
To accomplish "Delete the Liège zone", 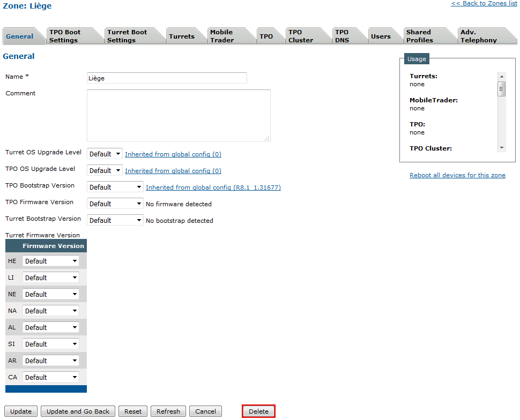I will [x=259, y=411].
